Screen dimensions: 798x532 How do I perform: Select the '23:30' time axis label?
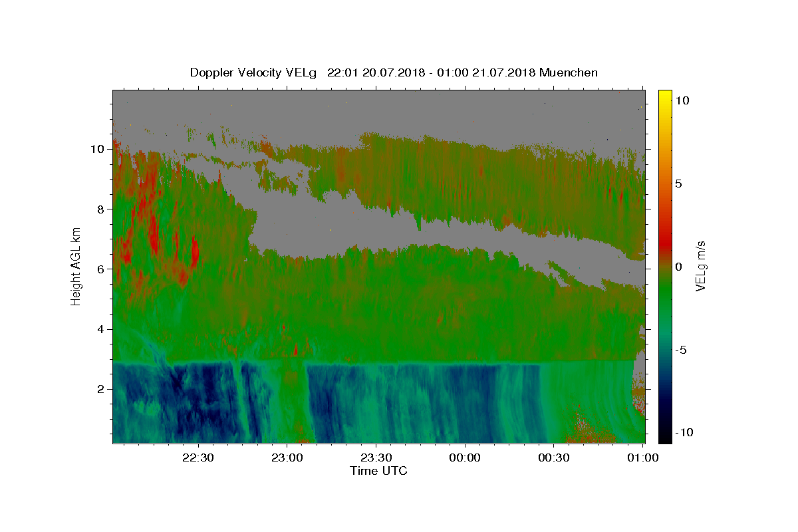click(376, 458)
